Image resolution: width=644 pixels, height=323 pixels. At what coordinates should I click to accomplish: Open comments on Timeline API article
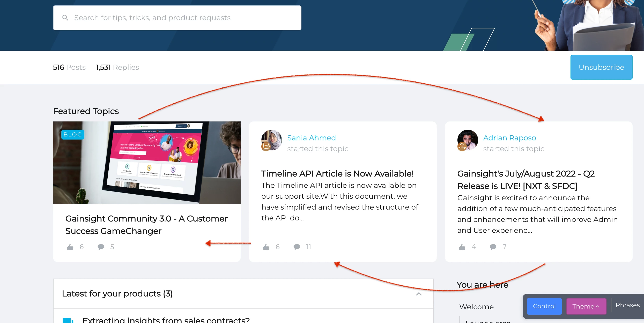[297, 247]
